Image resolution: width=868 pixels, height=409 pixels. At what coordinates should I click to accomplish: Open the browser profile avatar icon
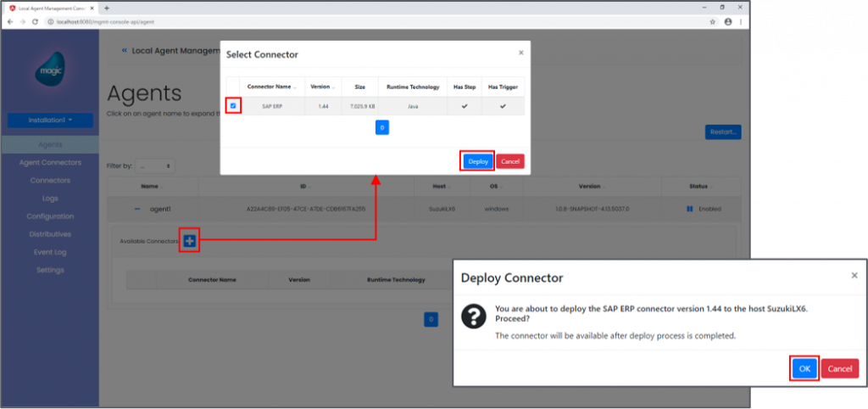coord(727,21)
